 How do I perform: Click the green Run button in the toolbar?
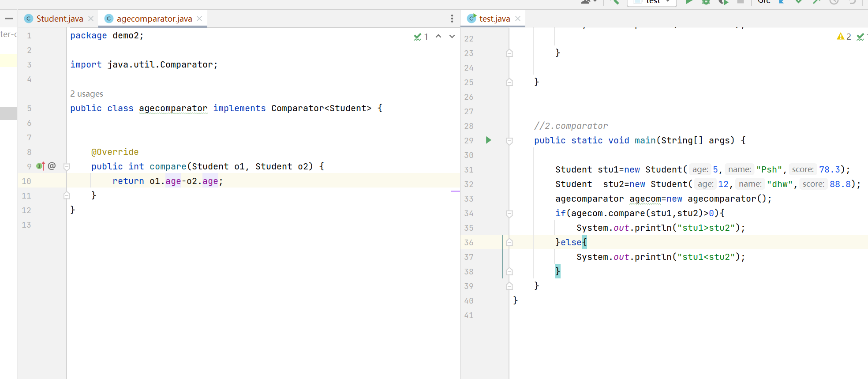tap(689, 2)
